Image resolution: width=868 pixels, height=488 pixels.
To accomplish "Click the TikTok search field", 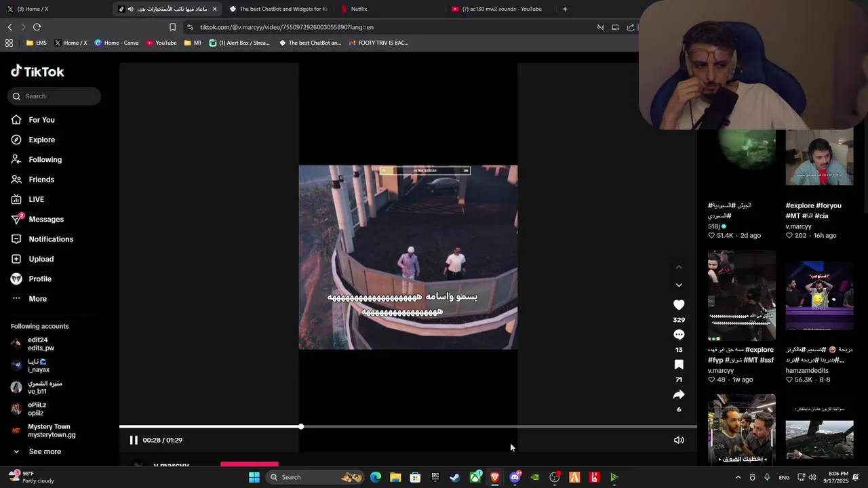I will pos(54,96).
